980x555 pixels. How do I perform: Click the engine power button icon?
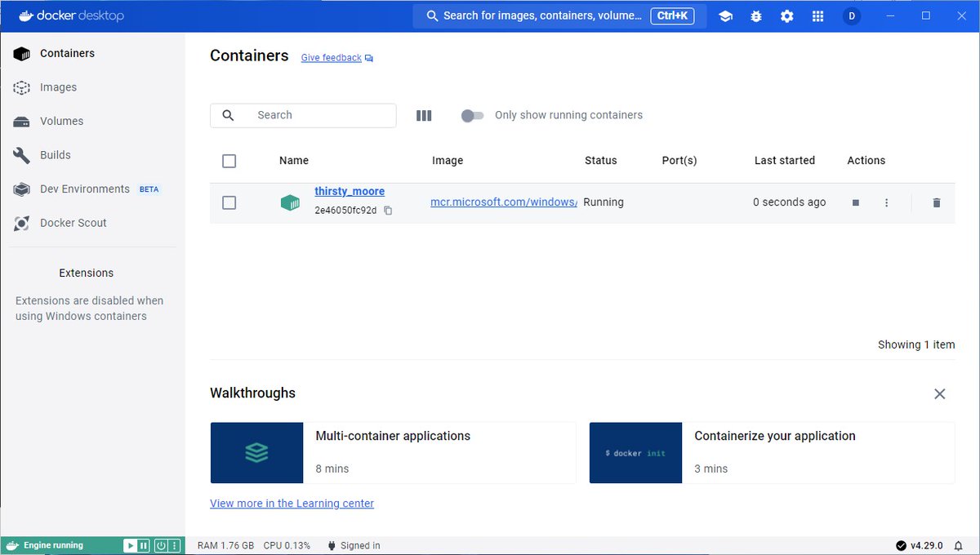pos(161,545)
